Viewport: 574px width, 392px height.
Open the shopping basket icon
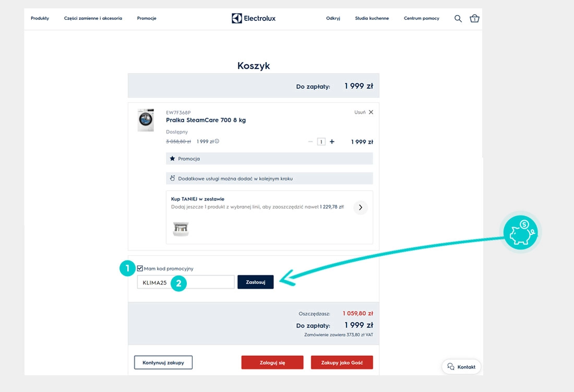click(474, 18)
